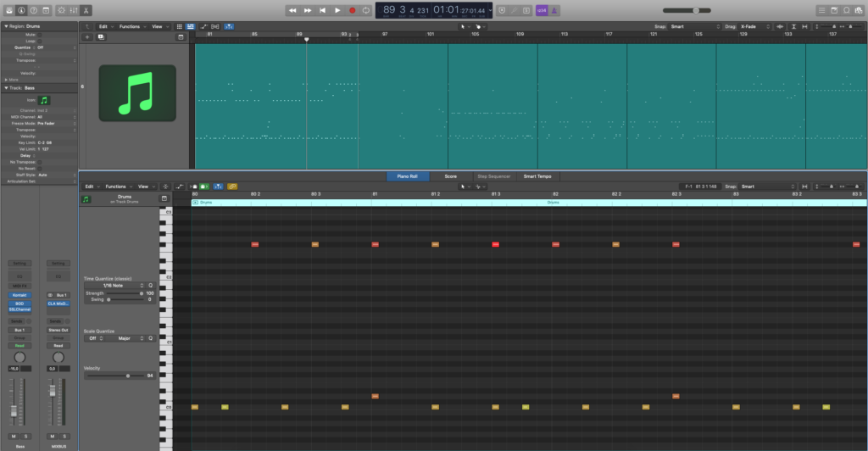Open the 1/16 Note Time Quantize dropdown
The height and width of the screenshot is (451, 868).
tap(114, 286)
